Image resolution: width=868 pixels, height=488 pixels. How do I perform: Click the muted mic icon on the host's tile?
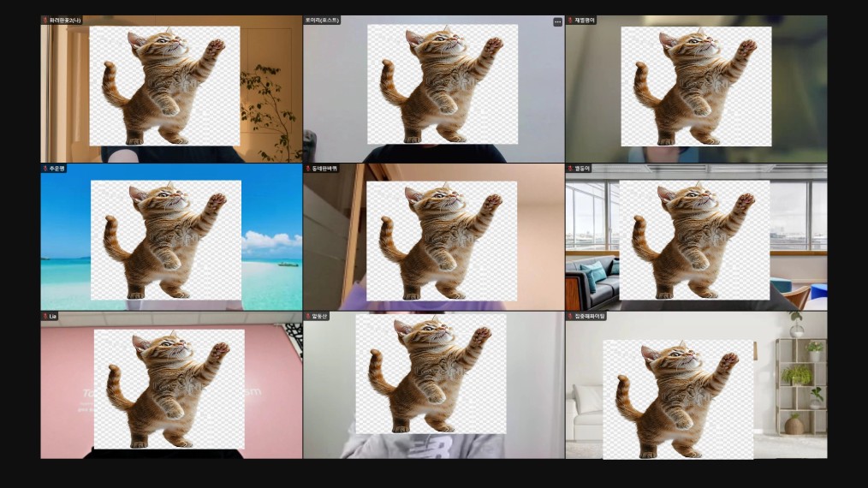[307, 20]
